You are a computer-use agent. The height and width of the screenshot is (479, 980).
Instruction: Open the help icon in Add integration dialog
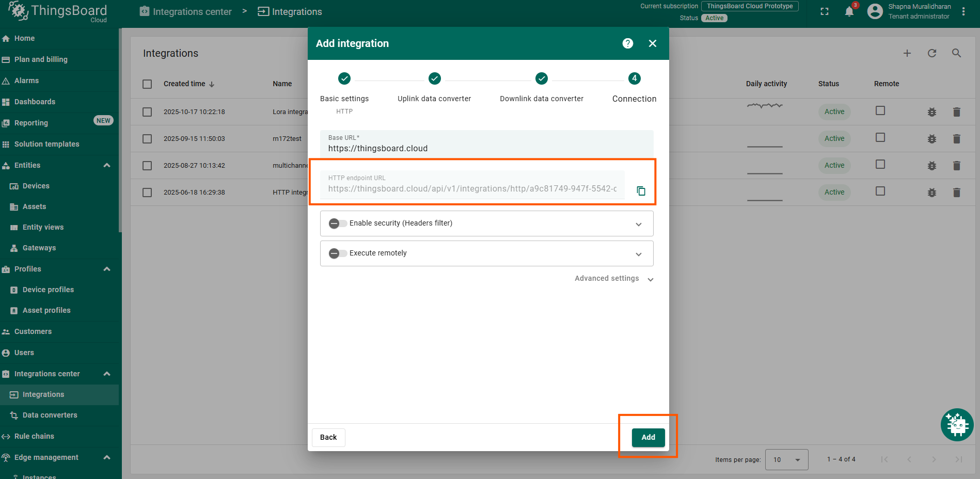627,43
